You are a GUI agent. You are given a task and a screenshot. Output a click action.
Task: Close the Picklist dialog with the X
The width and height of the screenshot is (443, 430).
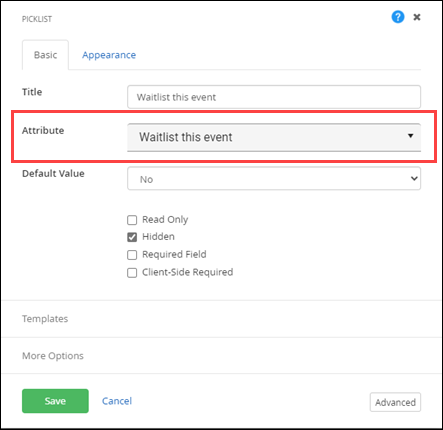pyautogui.click(x=417, y=17)
